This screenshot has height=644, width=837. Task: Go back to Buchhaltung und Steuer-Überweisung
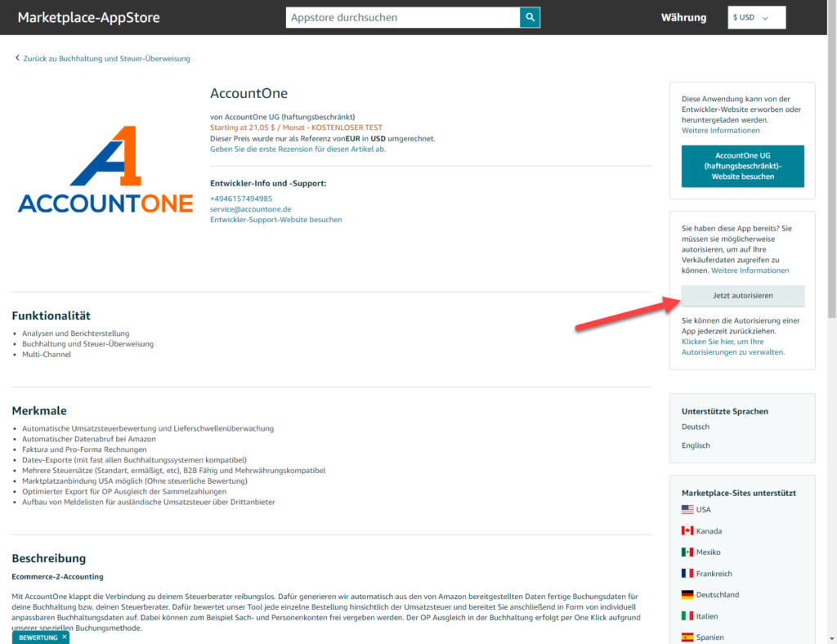coord(106,59)
